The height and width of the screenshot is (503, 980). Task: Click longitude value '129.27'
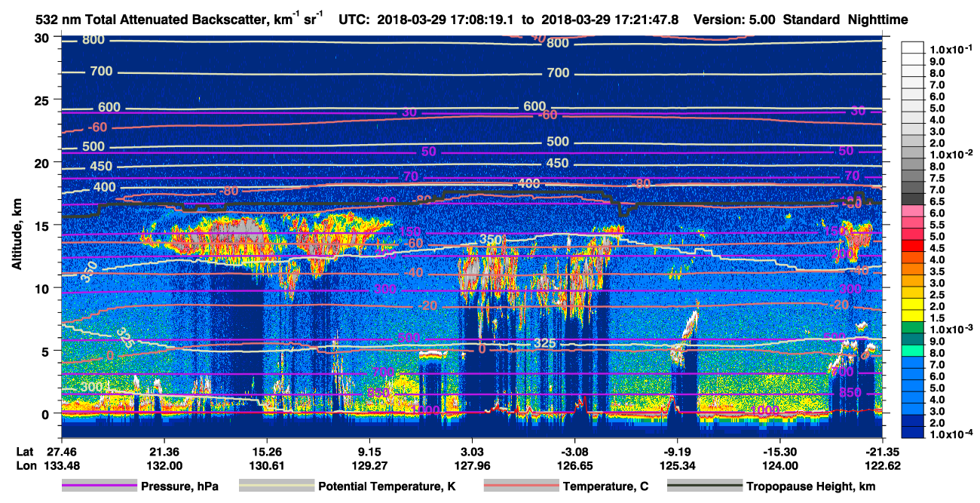(369, 465)
